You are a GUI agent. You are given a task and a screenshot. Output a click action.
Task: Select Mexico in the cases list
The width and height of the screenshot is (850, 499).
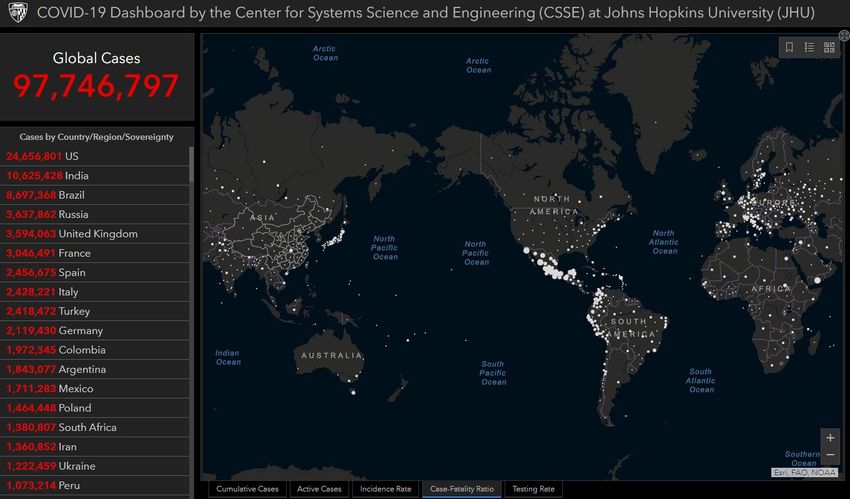(x=94, y=388)
